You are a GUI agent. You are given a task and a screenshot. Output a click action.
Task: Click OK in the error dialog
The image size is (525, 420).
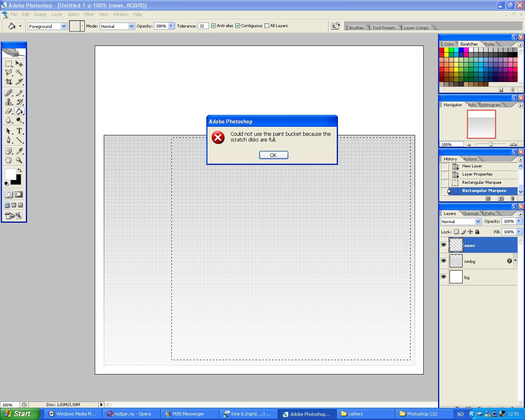pos(274,155)
